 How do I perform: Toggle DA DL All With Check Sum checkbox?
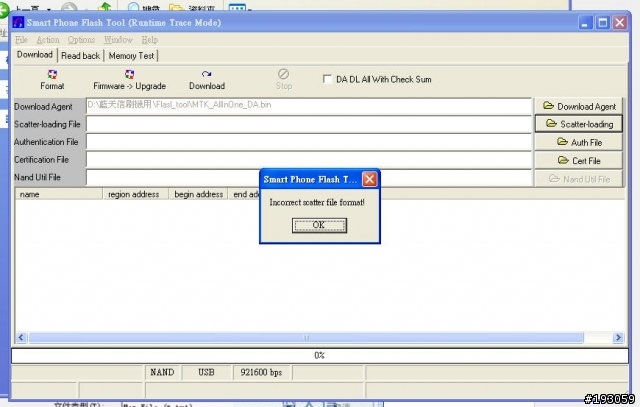(x=327, y=79)
